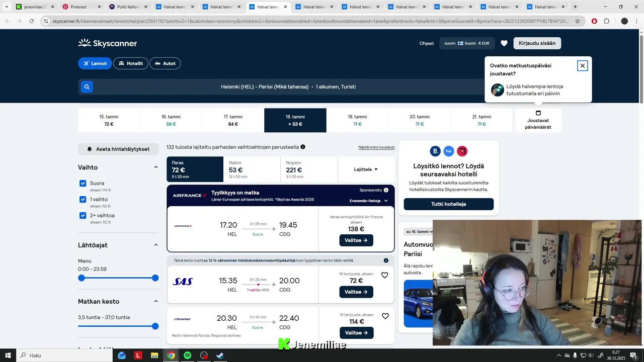Click Aseta hintahälytykset button

118,149
